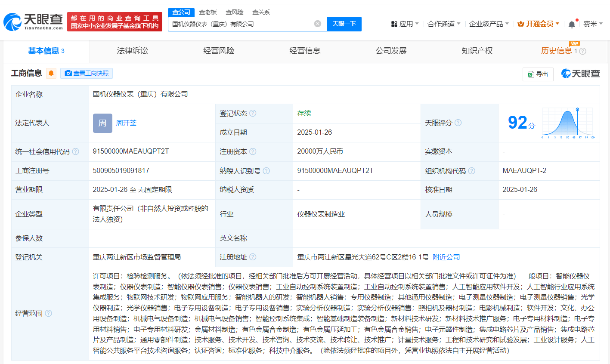The height and width of the screenshot is (364, 610).
Task: Select the 查老板 search tab
Action: (208, 12)
